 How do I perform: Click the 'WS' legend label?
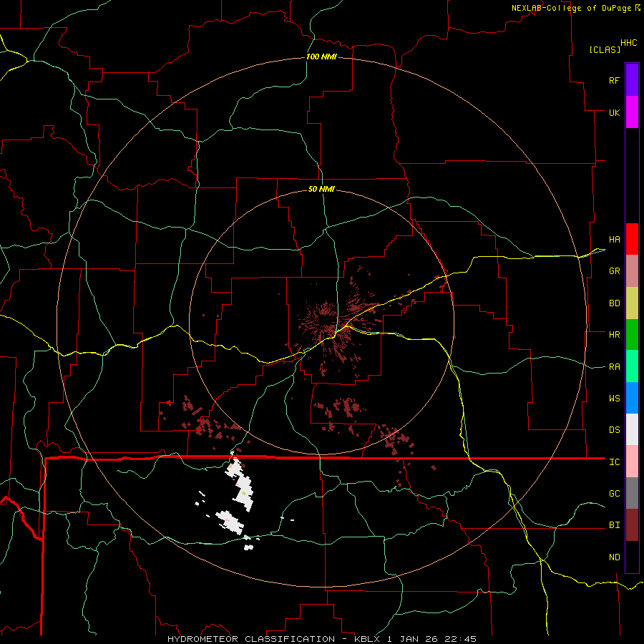tap(614, 399)
